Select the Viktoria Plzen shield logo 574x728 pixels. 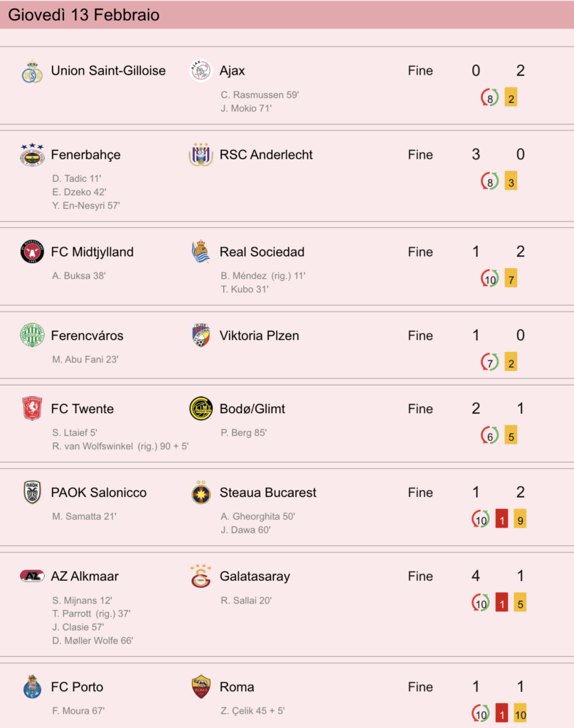(201, 336)
